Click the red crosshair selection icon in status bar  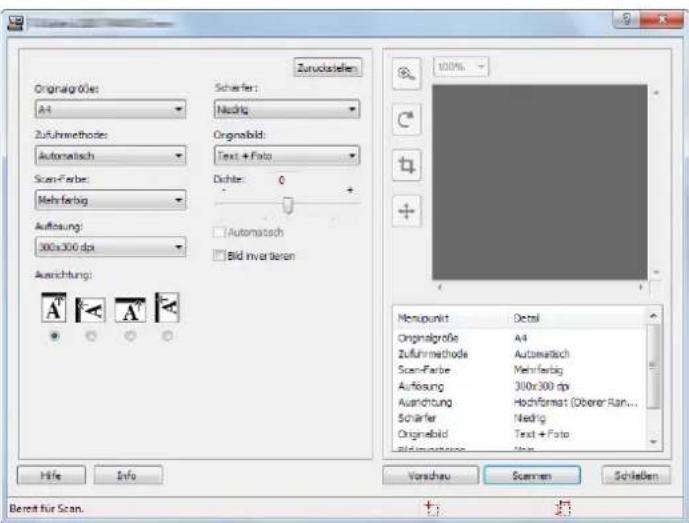tap(432, 508)
